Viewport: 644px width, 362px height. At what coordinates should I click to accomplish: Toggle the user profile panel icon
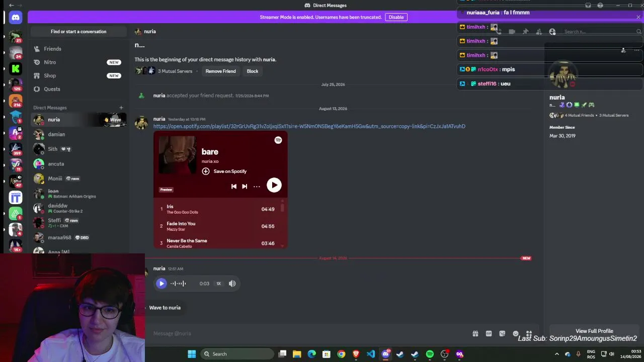click(552, 32)
